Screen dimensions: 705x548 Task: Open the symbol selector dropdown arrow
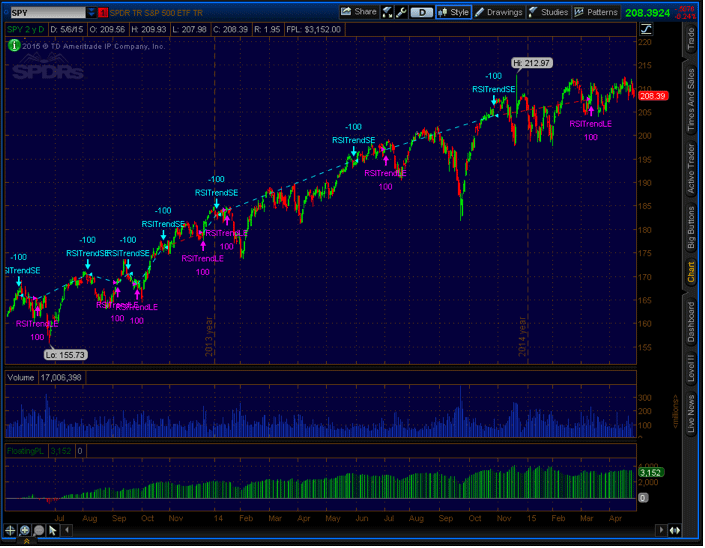pyautogui.click(x=92, y=13)
